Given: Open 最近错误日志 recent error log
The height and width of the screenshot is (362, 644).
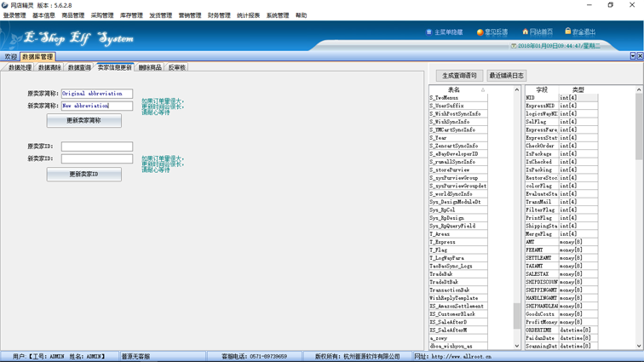Looking at the screenshot, I should pyautogui.click(x=506, y=76).
